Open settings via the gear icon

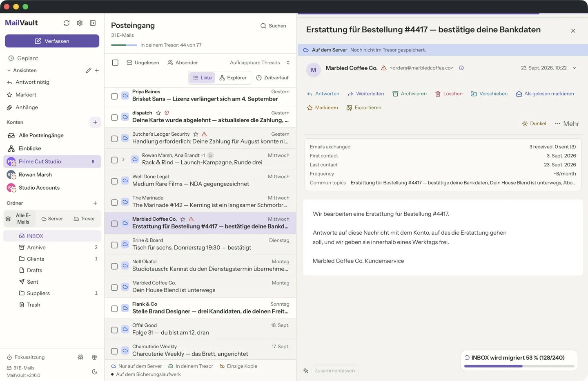click(80, 23)
